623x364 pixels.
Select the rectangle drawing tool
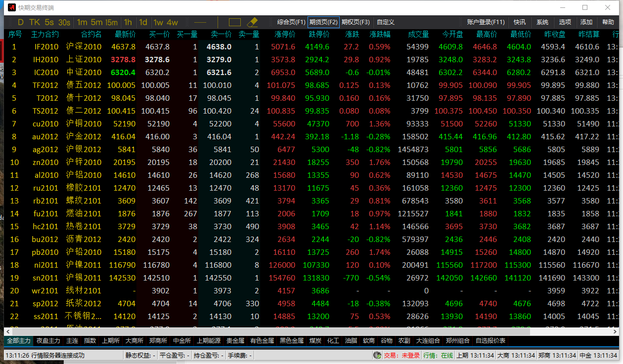(234, 22)
